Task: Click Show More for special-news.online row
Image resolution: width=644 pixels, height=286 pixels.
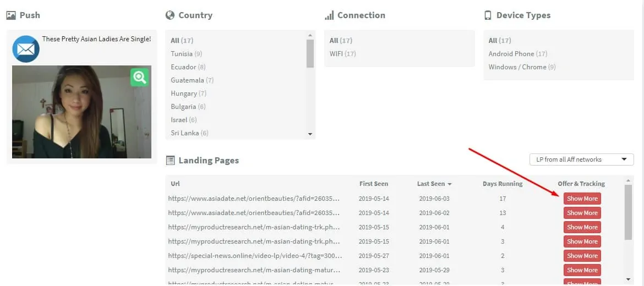Action: point(582,256)
